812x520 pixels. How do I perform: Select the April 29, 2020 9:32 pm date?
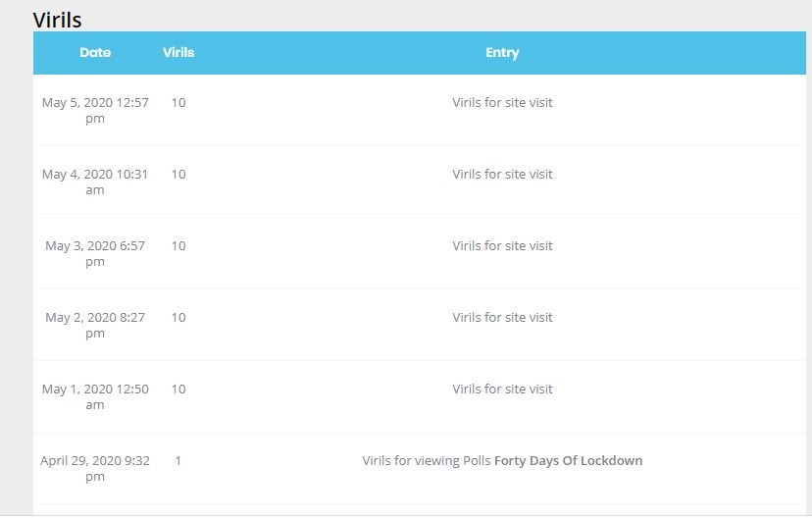(x=95, y=468)
